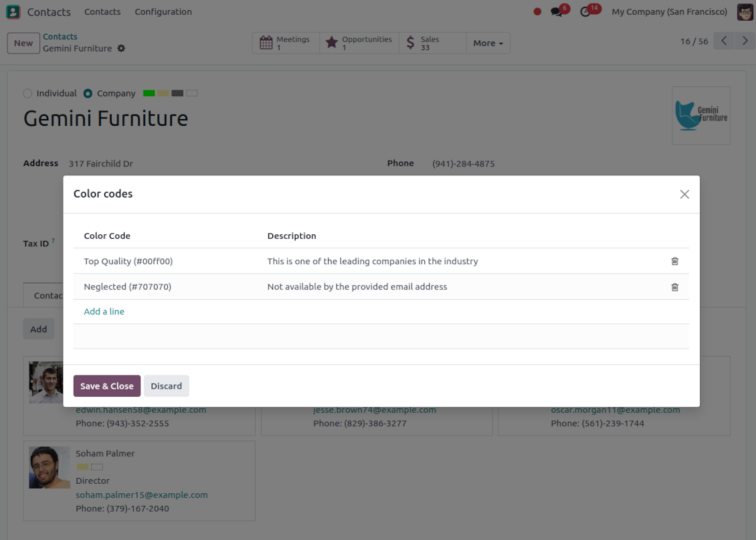Open the Contacts app home icon
The width and height of the screenshot is (756, 540).
13,12
